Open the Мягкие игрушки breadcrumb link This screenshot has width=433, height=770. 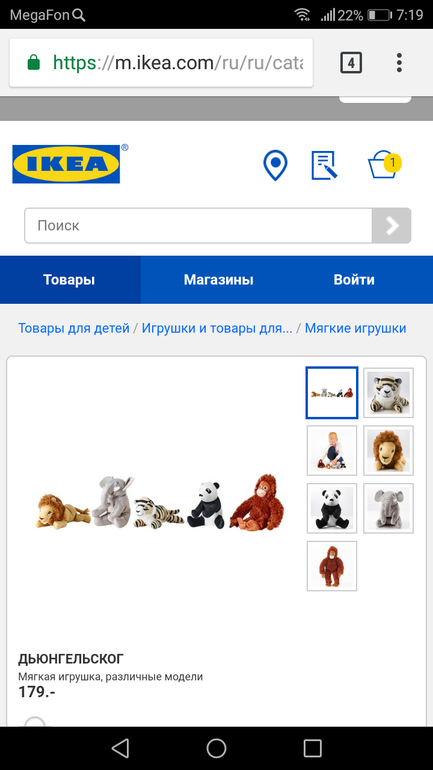(355, 328)
